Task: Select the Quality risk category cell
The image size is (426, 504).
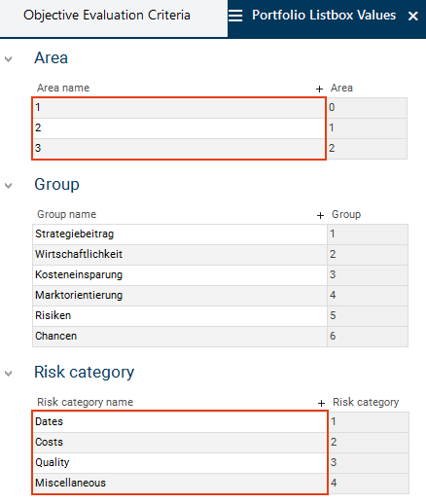Action: tap(180, 463)
